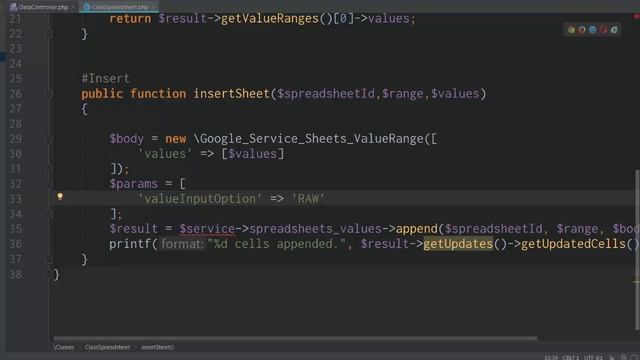This screenshot has height=360, width=640.
Task: Click 'valueInputOption' string on line 33
Action: (200, 199)
